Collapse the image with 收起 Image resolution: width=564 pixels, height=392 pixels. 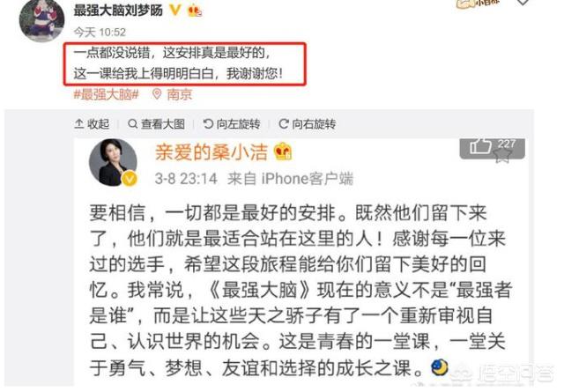click(x=92, y=124)
